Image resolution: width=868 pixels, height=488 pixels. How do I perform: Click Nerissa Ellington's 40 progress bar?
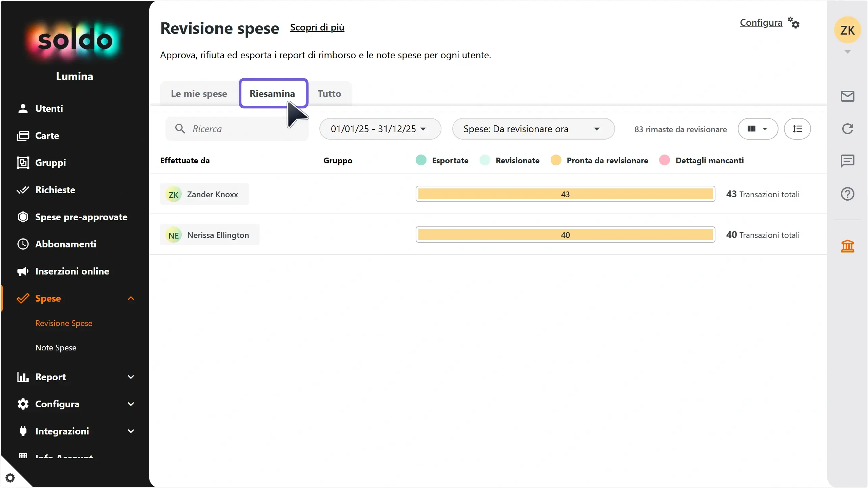pos(565,235)
